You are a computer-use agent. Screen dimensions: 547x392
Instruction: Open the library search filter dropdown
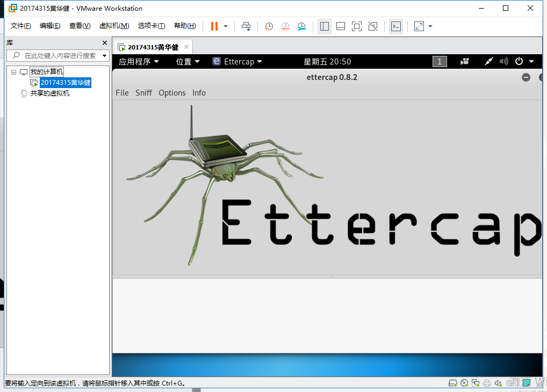click(x=104, y=56)
